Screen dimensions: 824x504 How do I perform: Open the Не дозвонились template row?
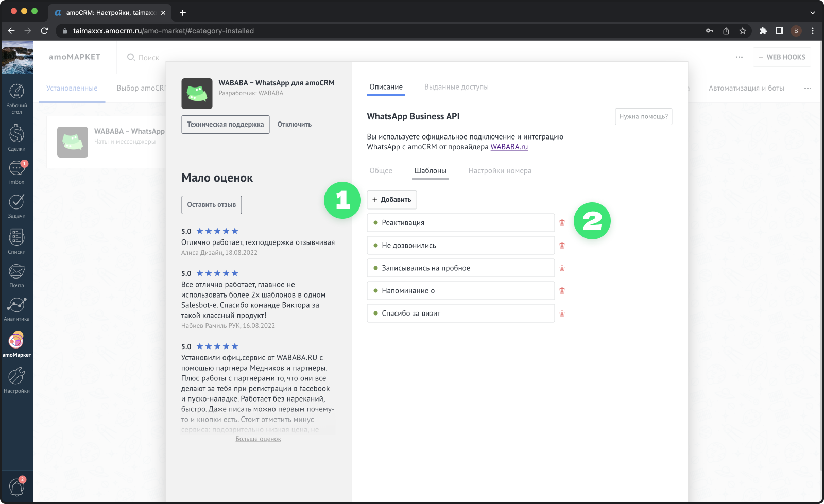pyautogui.click(x=461, y=246)
